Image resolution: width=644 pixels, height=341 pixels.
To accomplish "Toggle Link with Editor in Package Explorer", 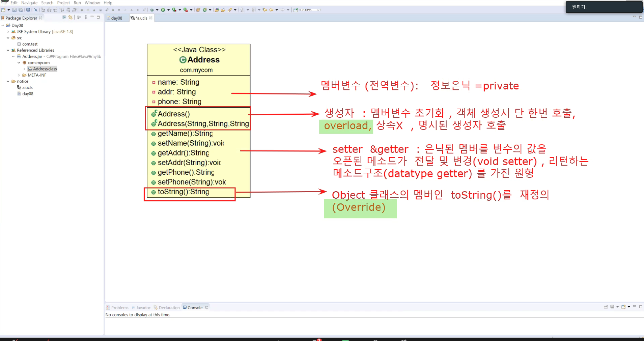I will click(x=70, y=17).
